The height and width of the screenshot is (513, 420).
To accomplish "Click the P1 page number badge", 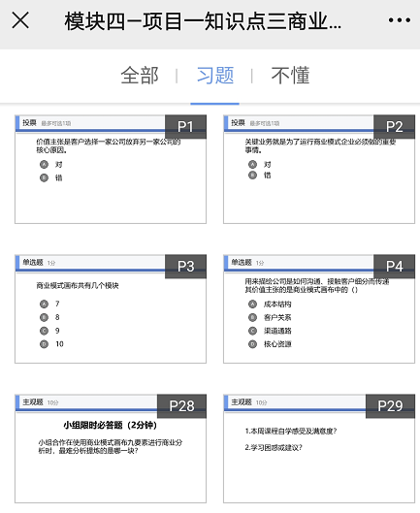I will 185,127.
